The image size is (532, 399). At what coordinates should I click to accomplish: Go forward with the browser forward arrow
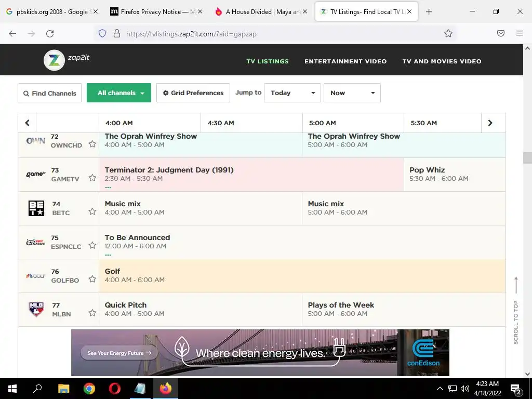click(x=31, y=34)
